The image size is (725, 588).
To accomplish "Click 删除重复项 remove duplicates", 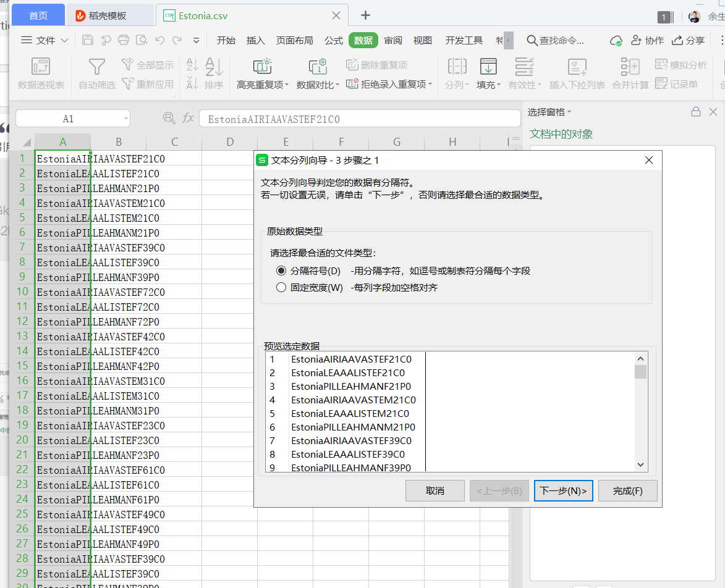I will (x=376, y=65).
